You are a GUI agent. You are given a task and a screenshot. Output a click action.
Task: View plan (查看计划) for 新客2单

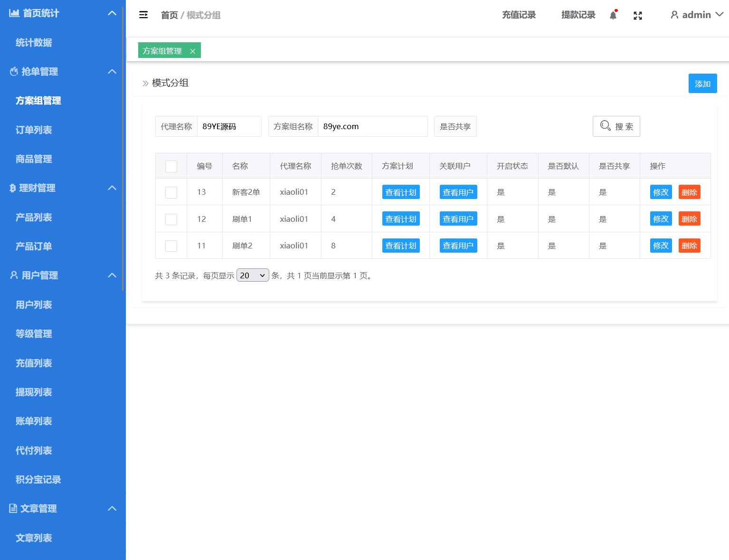tap(401, 192)
